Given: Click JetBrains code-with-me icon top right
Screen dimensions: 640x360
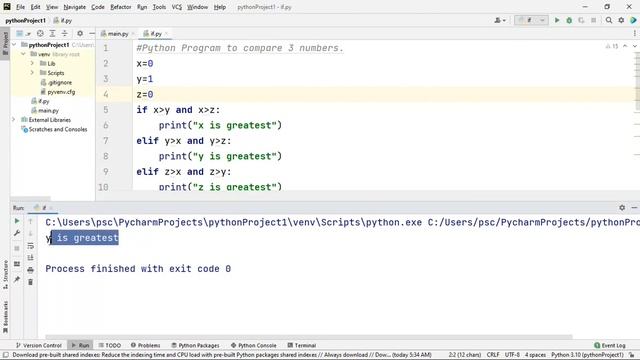Looking at the screenshot, I should coord(633,20).
